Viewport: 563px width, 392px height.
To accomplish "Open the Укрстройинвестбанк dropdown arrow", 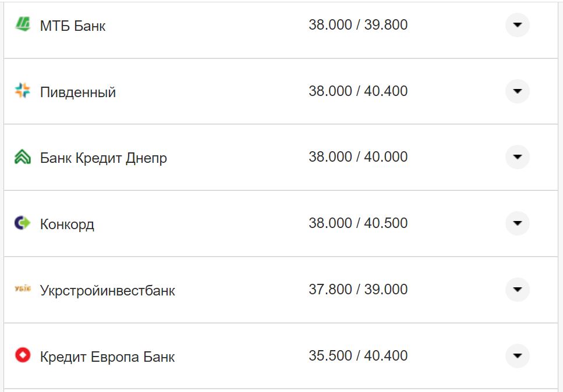I will coord(517,289).
